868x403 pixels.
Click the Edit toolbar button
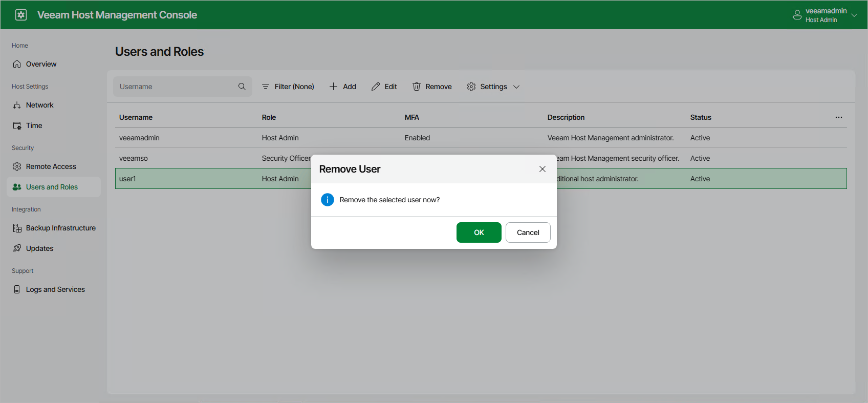click(x=384, y=87)
